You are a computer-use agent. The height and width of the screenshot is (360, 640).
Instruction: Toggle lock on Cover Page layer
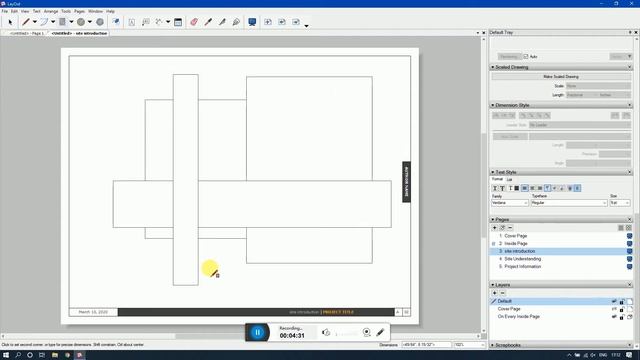point(622,309)
